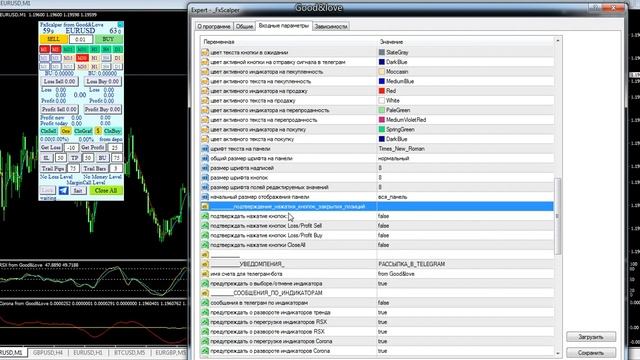The width and height of the screenshot is (640, 360).
Task: Click the icon beside 'размер шрифта надписей'
Action: (x=205, y=168)
